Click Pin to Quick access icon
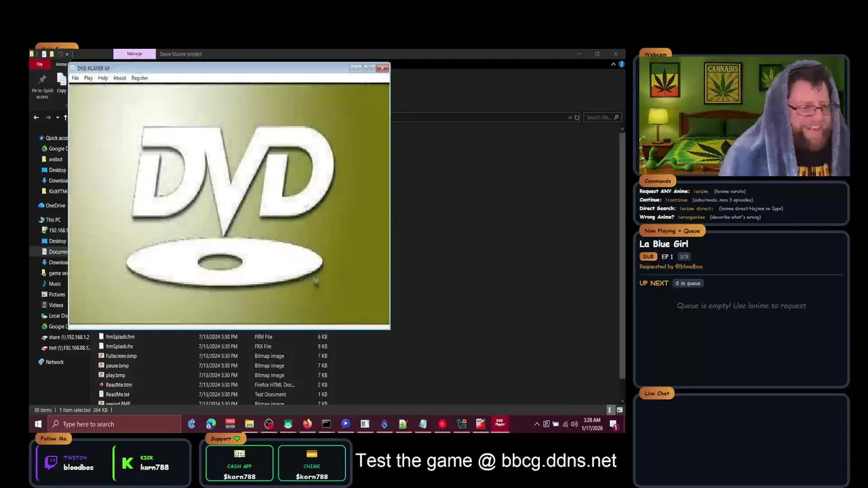 pyautogui.click(x=42, y=86)
